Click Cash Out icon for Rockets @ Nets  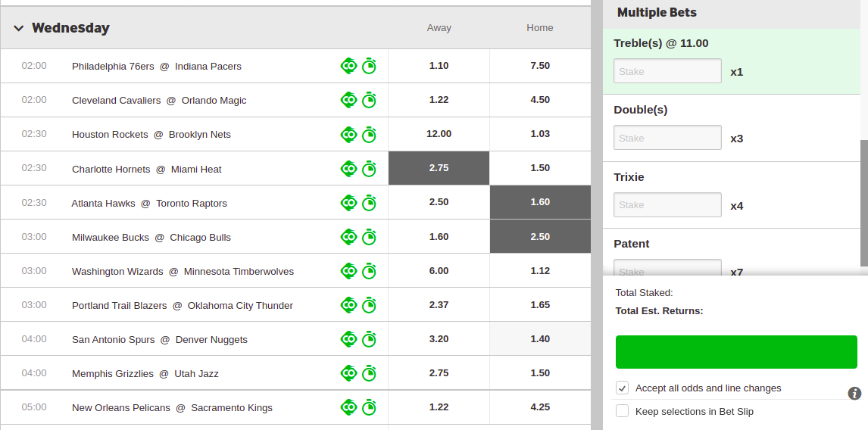point(348,134)
